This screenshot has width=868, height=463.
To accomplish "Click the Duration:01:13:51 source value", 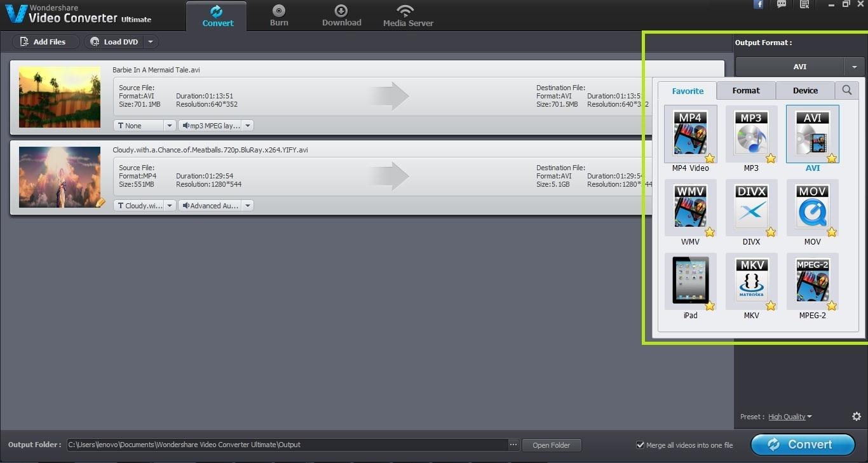I will (x=205, y=96).
